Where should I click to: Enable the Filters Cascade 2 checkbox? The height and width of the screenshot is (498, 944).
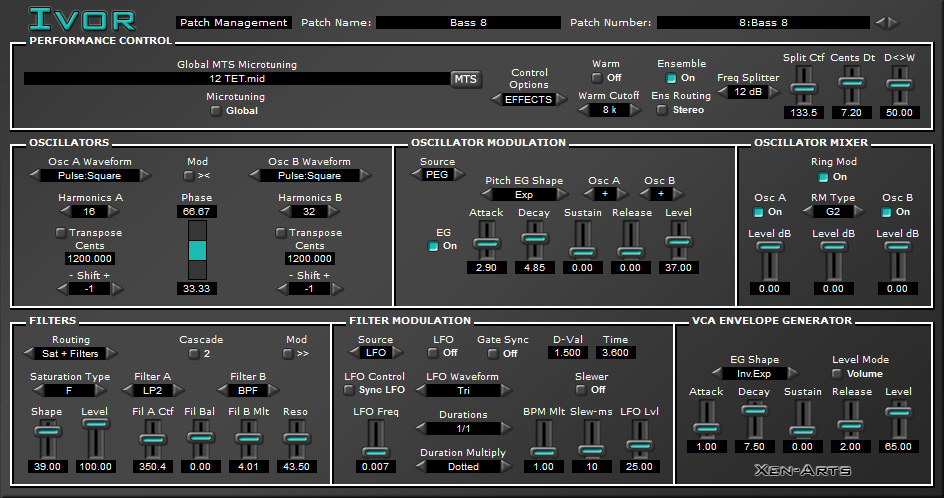point(193,353)
